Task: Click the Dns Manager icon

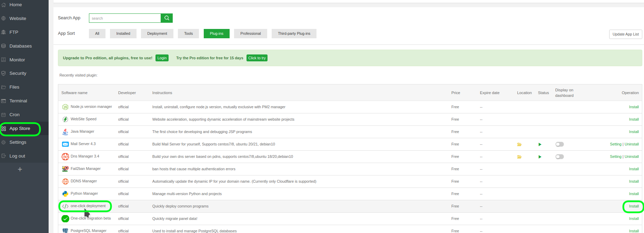Action: tap(65, 156)
